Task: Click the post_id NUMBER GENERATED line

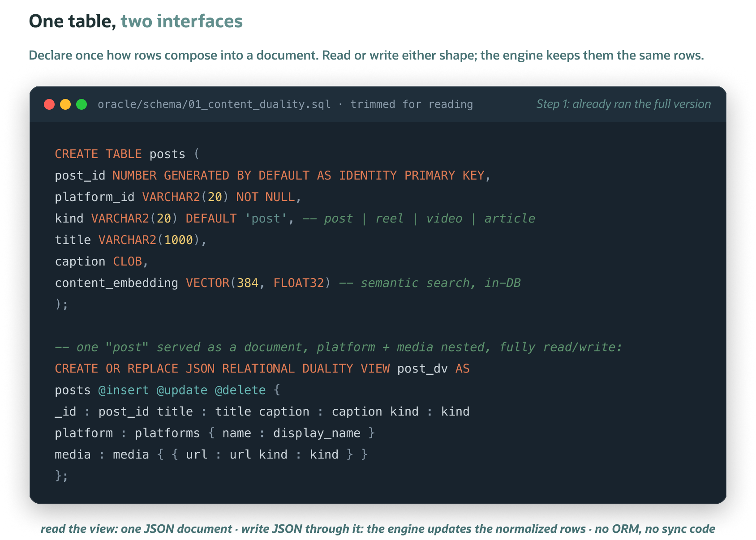Action: click(x=273, y=176)
